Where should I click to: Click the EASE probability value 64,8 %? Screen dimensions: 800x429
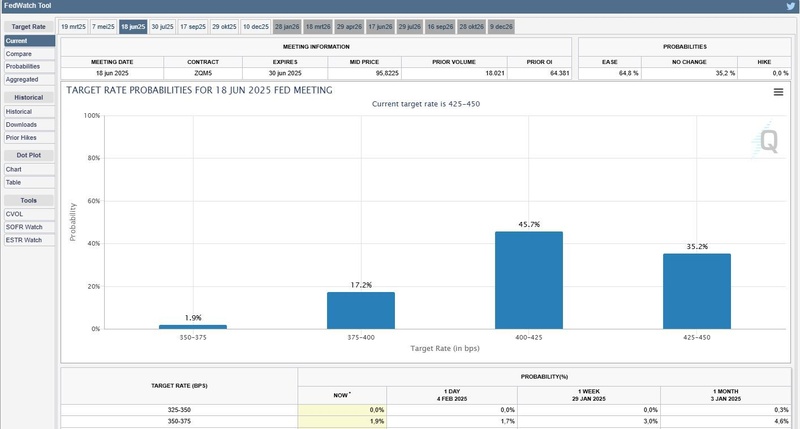click(x=629, y=73)
